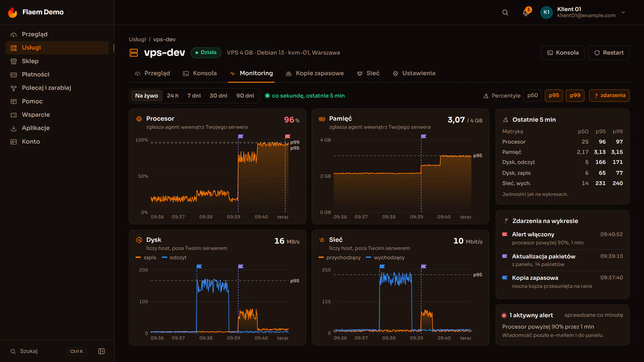Toggle the przychodzący series in the Sieć legend
644x362 pixels.
pos(339,257)
